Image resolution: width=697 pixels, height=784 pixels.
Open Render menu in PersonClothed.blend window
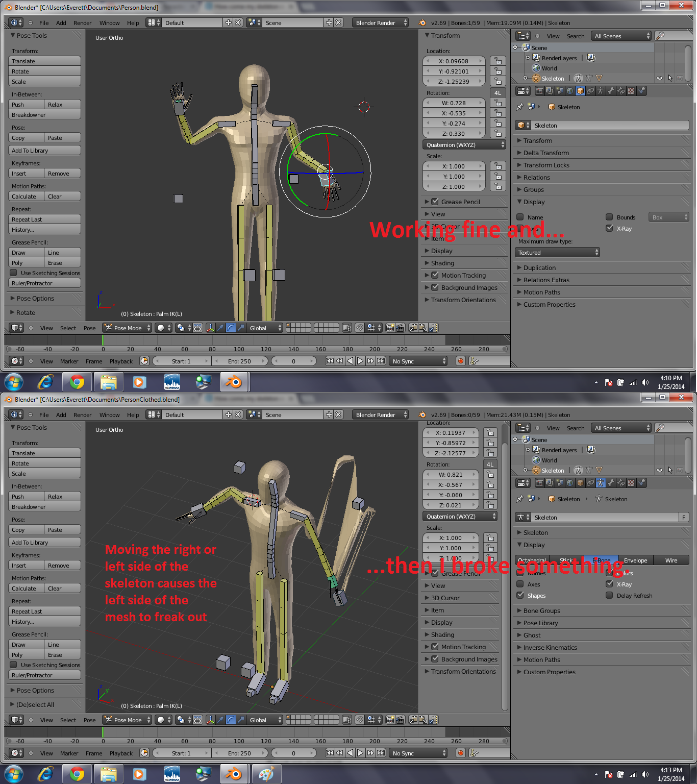coord(82,415)
